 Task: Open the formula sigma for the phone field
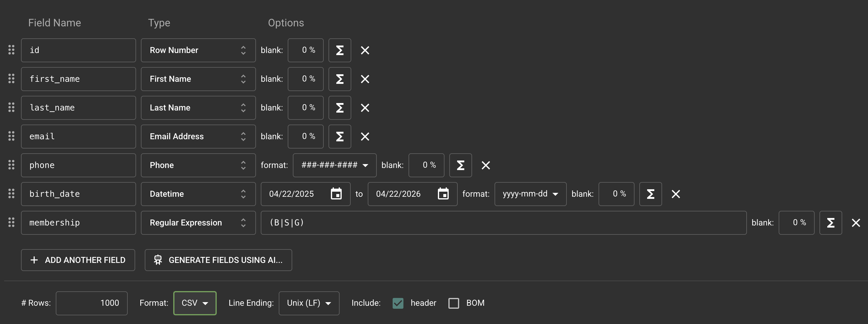point(460,165)
